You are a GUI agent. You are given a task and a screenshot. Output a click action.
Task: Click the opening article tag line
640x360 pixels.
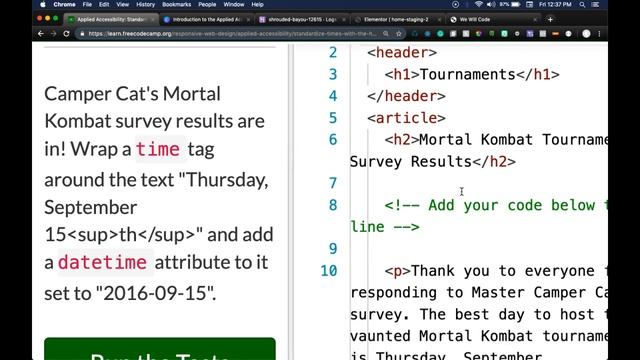pos(406,118)
